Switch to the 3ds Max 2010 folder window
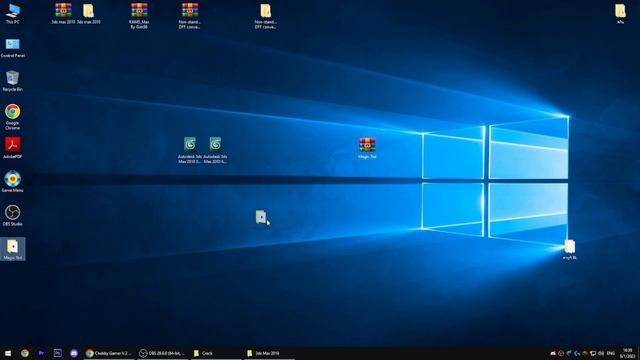Screen dimensions: 640x360 [x=270, y=353]
